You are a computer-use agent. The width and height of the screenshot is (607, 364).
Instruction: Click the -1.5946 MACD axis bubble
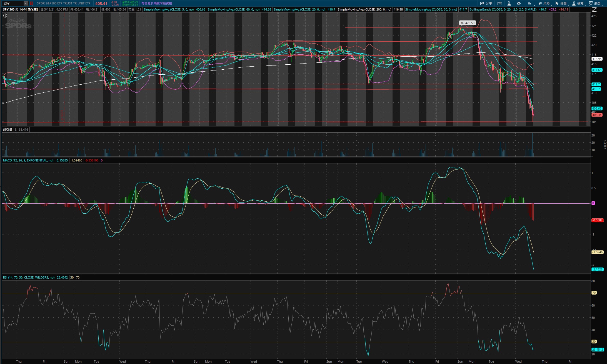click(x=598, y=252)
